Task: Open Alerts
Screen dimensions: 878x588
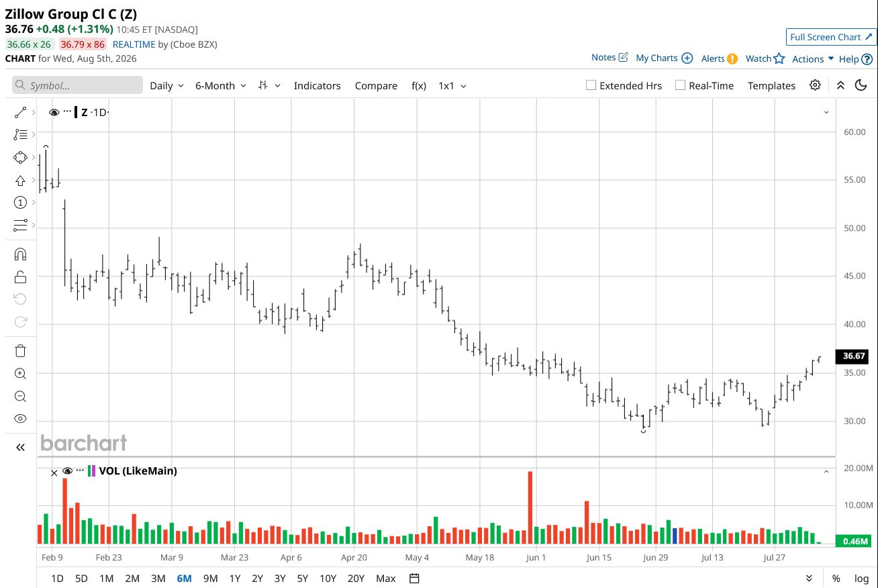Action: click(720, 58)
